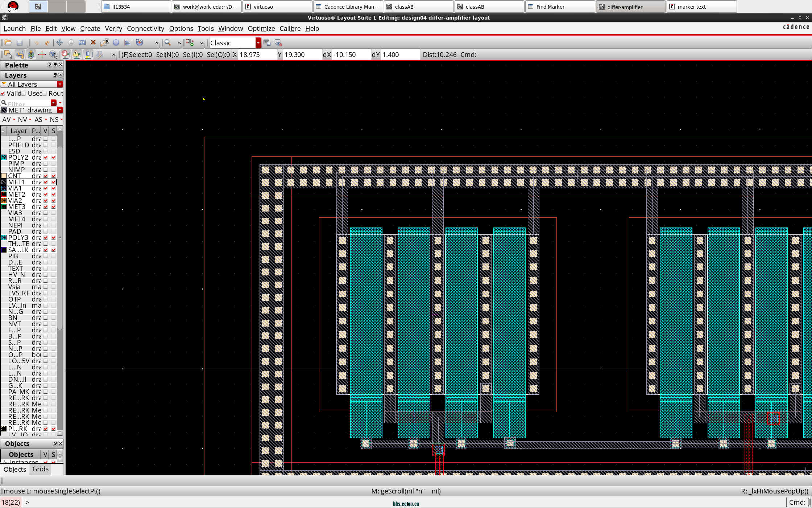
Task: Open the Calibre menu
Action: click(x=290, y=28)
